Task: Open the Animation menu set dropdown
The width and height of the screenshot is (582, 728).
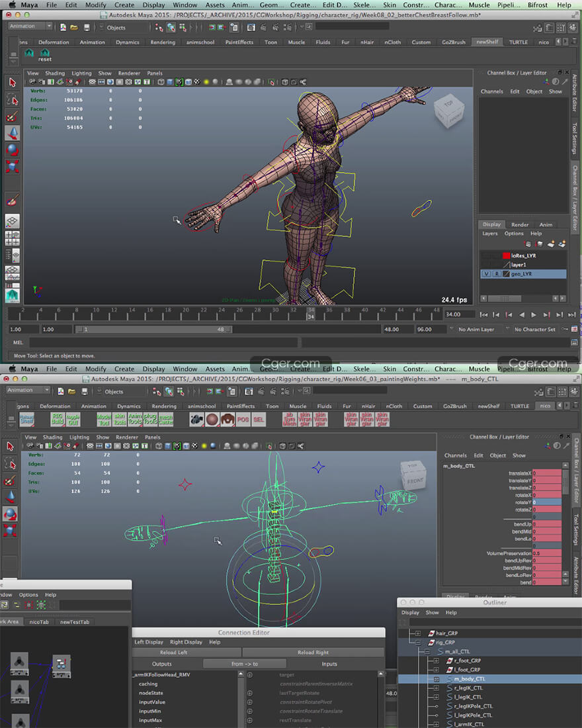Action: [x=30, y=26]
